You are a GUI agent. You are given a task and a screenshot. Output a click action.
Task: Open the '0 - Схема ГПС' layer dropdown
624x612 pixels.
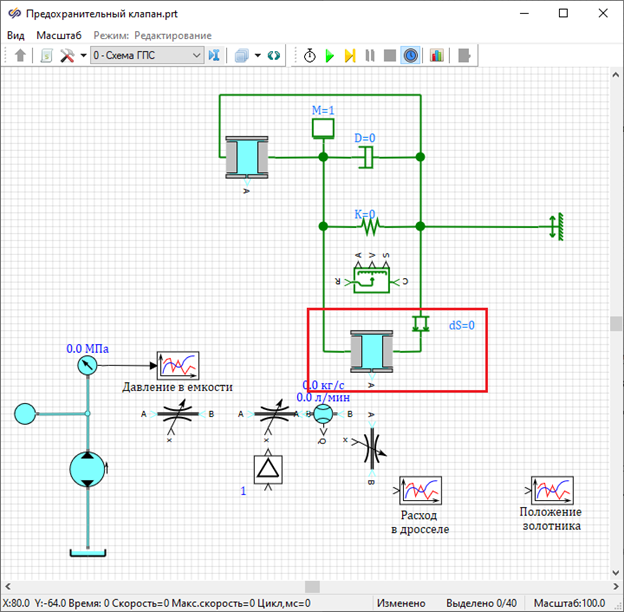[147, 56]
